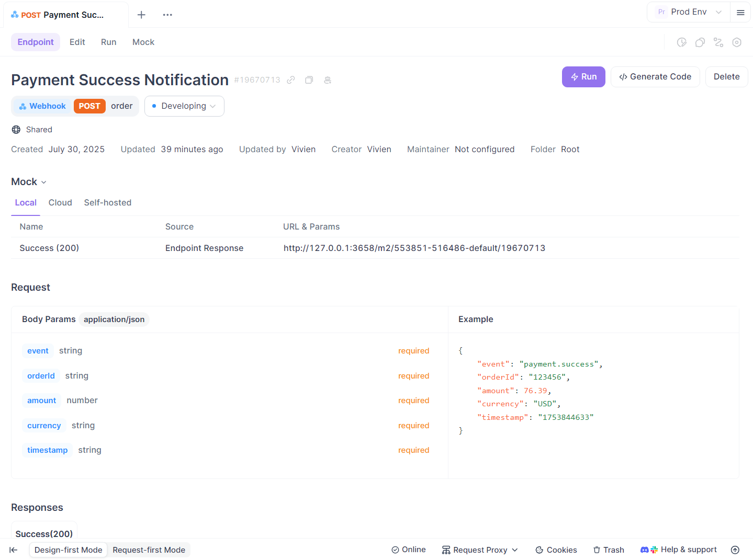This screenshot has width=753, height=560.
Task: Click the settings icon at top right
Action: (737, 42)
